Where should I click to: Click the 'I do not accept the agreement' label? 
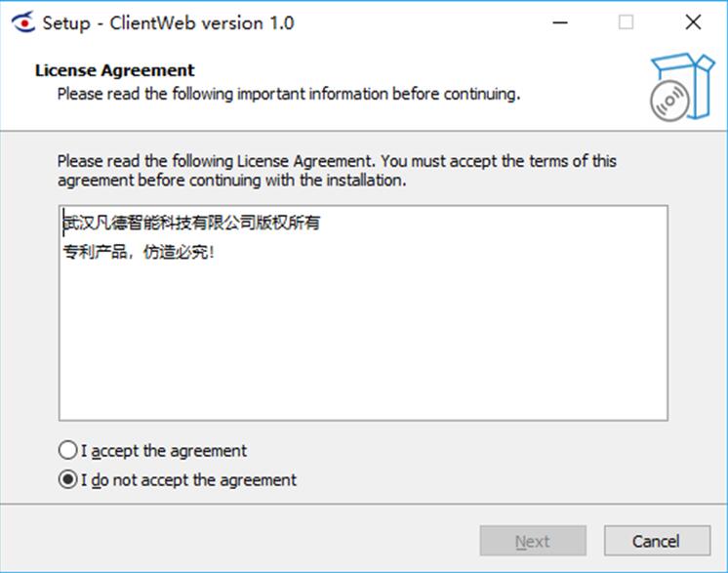coord(188,479)
